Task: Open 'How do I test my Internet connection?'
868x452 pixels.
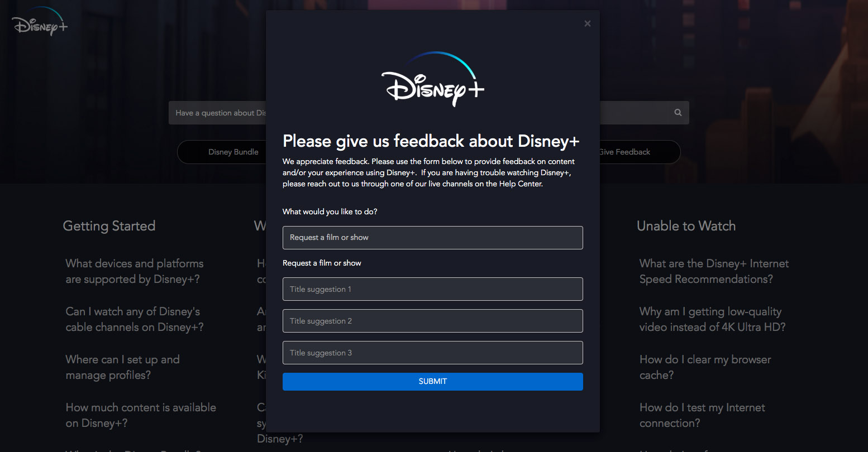Action: coord(702,415)
